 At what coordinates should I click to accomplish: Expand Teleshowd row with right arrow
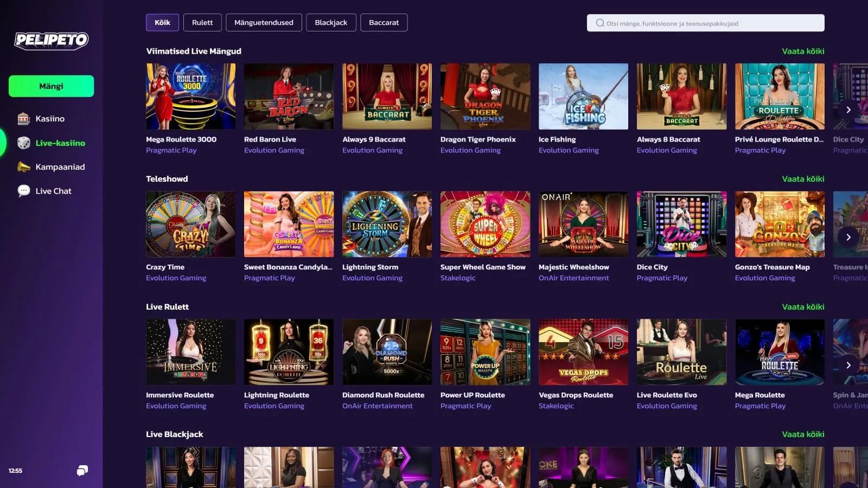point(848,237)
